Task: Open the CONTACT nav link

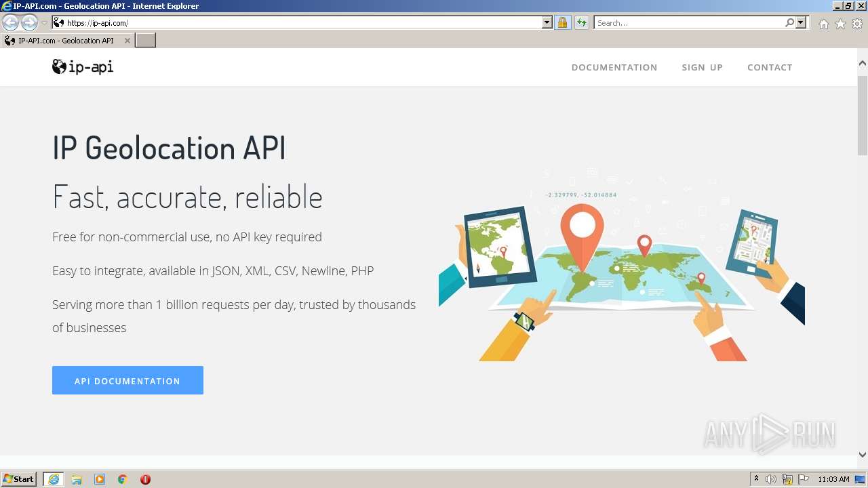Action: [x=770, y=67]
